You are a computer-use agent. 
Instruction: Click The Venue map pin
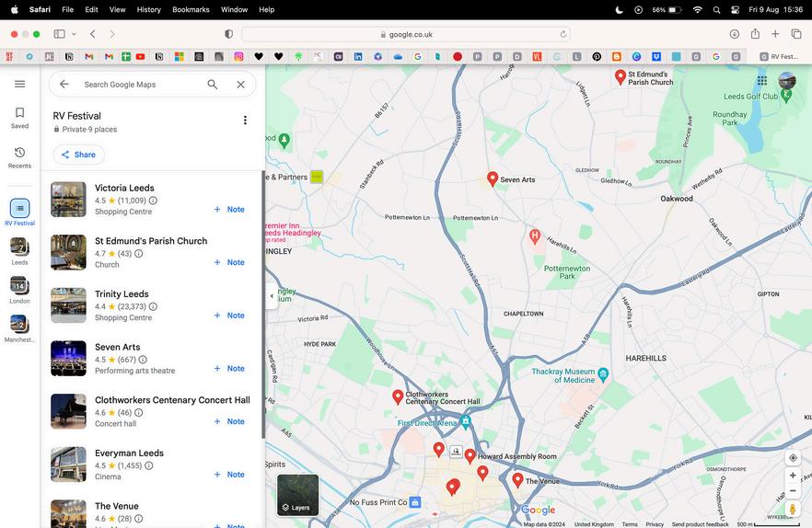[x=517, y=479]
